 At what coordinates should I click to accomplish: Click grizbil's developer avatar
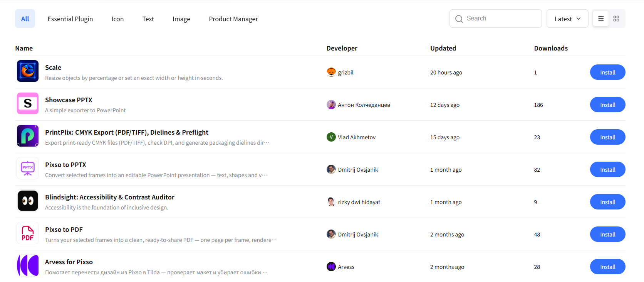pyautogui.click(x=331, y=72)
